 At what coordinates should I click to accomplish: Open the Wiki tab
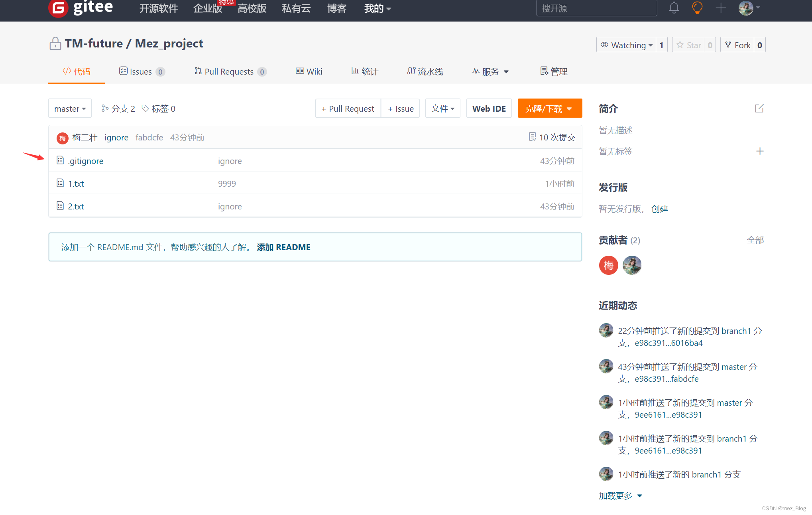point(309,71)
